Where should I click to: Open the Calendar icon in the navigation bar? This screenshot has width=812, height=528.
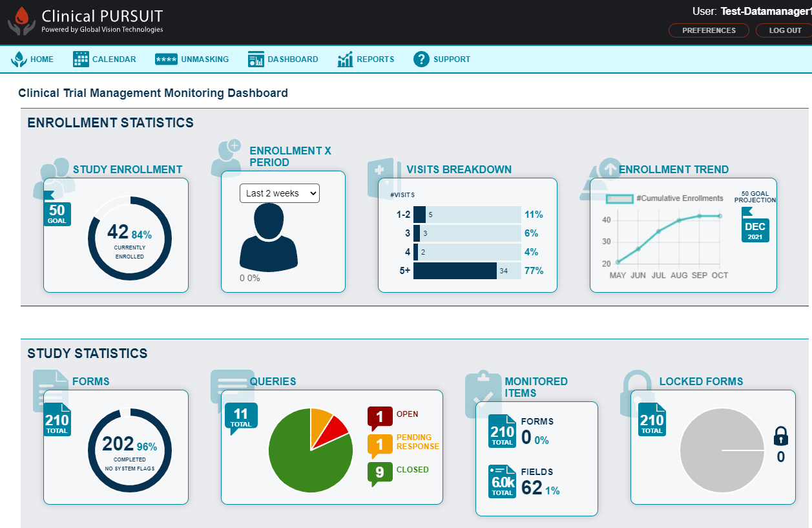point(81,59)
